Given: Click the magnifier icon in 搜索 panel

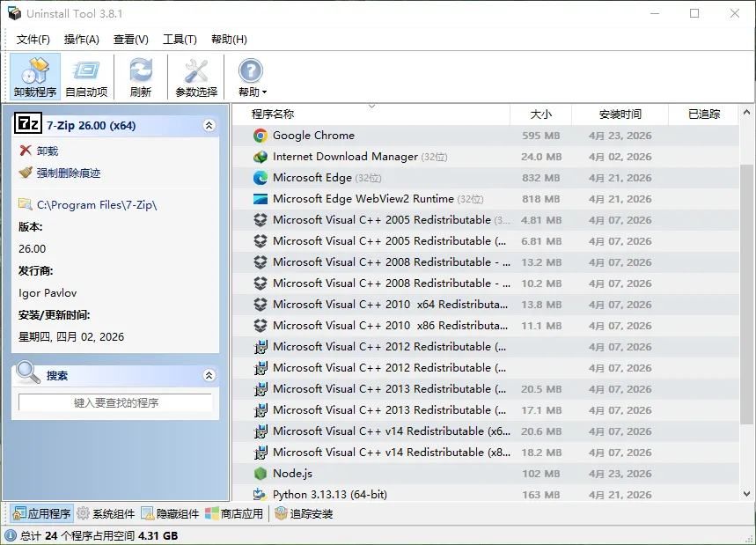Looking at the screenshot, I should (27, 372).
